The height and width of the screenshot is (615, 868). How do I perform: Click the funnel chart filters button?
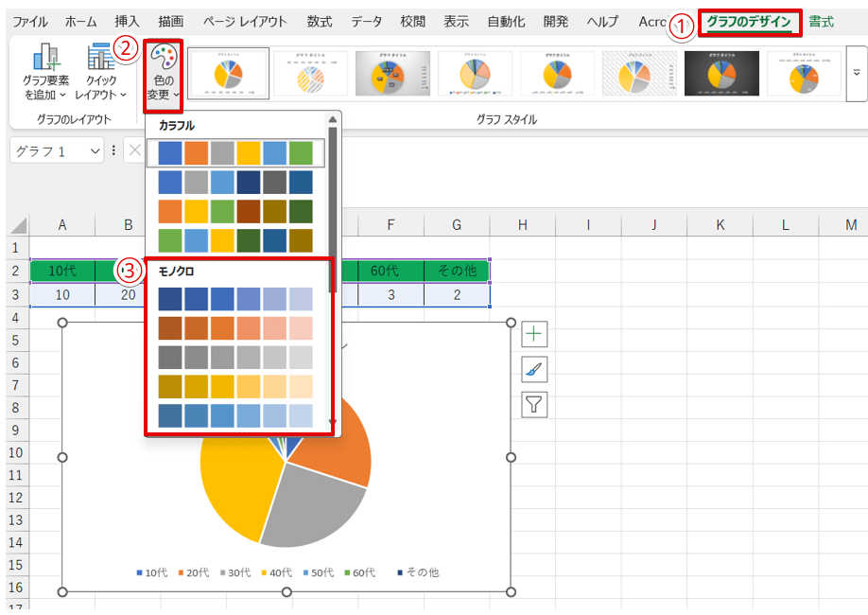(x=535, y=405)
